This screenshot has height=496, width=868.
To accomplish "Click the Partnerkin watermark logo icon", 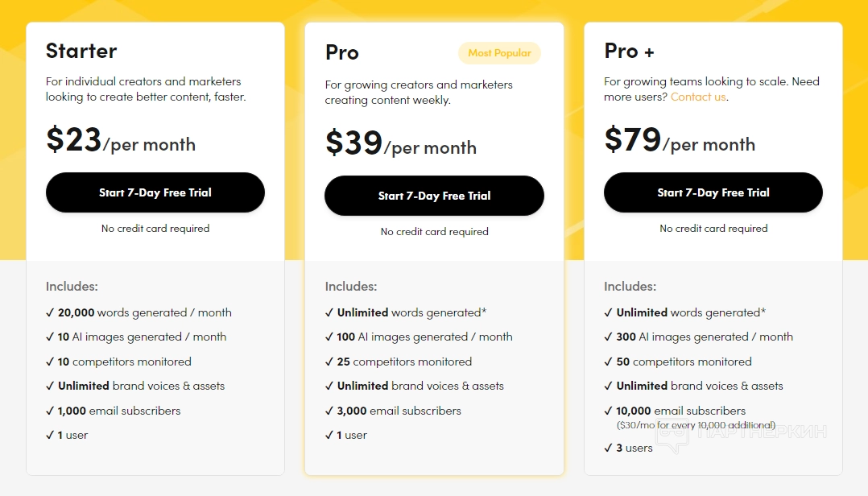I will [x=672, y=434].
